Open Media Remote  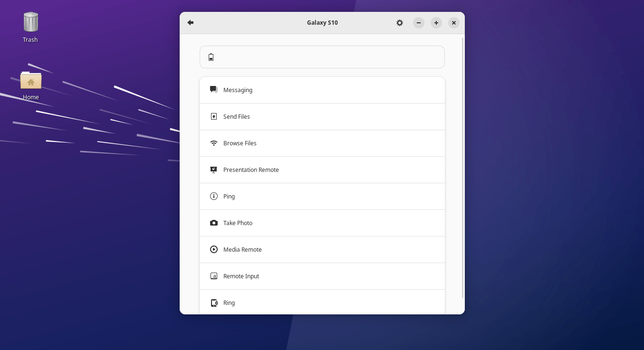[x=322, y=250]
